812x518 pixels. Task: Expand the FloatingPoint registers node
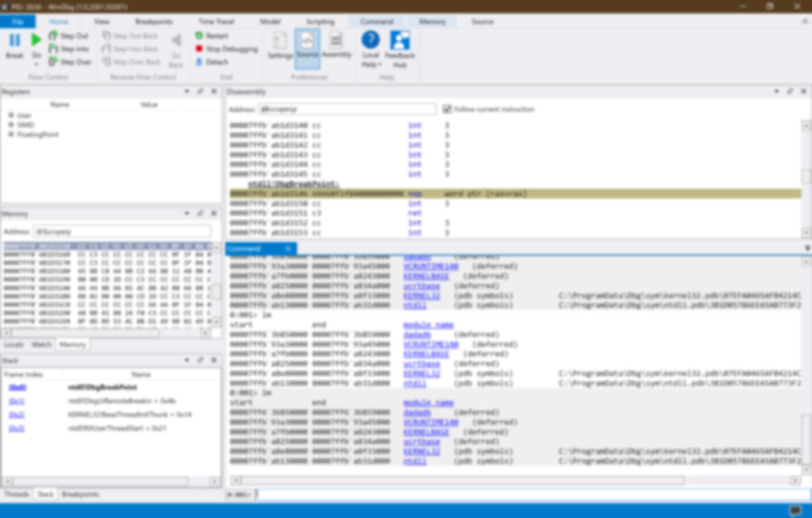tap(11, 134)
